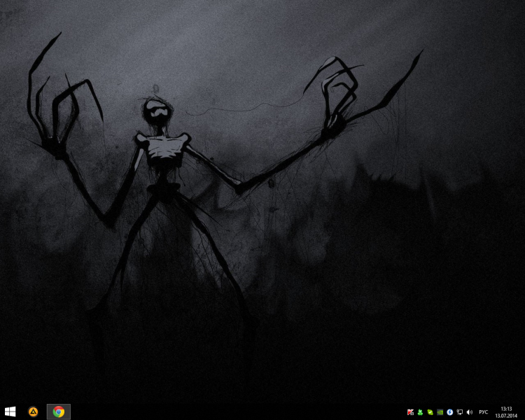Click the blue lightning bolt tray icon

[x=449, y=412]
